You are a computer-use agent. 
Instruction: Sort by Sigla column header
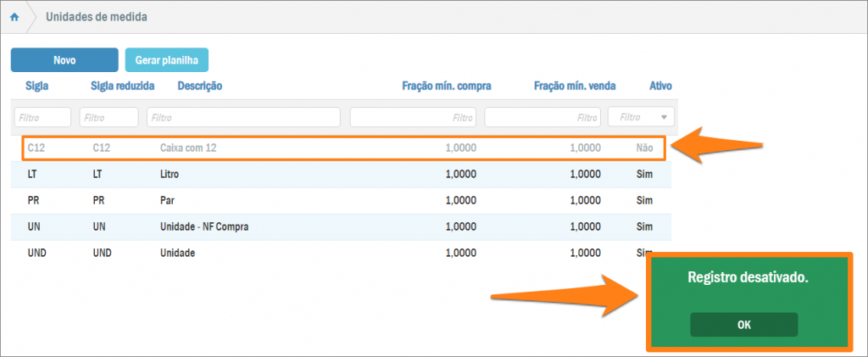[37, 86]
